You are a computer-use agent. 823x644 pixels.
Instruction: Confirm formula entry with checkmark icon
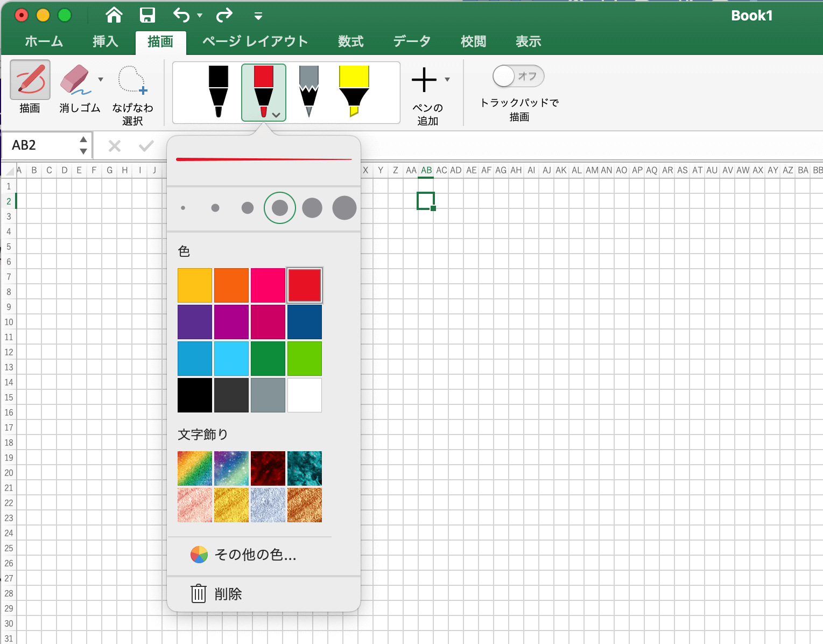click(x=146, y=146)
